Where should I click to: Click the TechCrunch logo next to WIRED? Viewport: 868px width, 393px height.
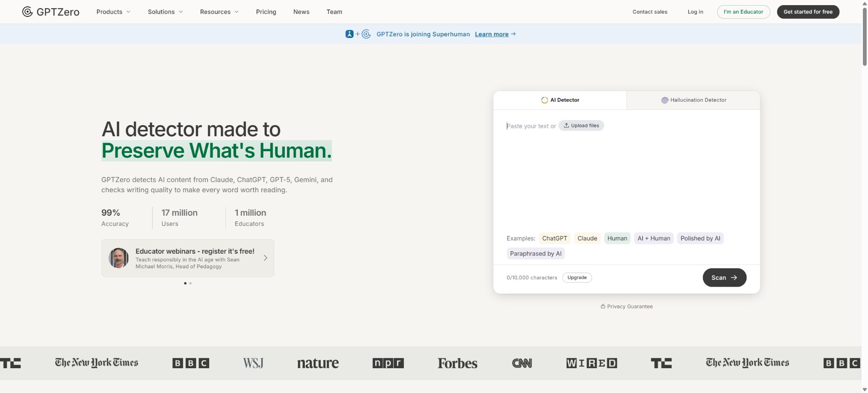(x=661, y=363)
